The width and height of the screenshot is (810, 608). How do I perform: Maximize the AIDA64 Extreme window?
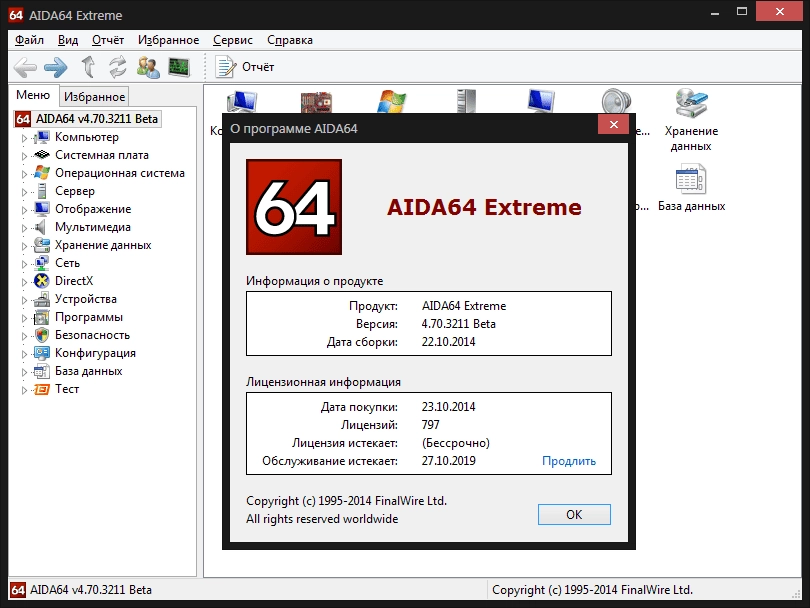coord(742,11)
